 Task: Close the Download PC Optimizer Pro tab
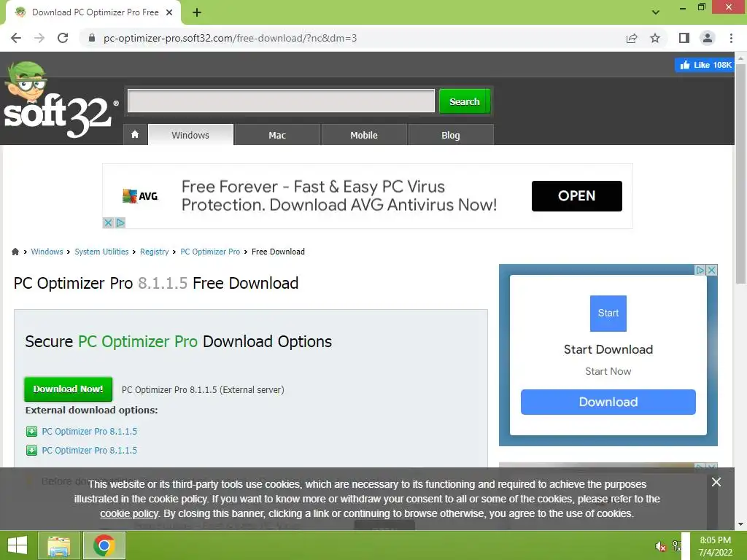[x=169, y=12]
